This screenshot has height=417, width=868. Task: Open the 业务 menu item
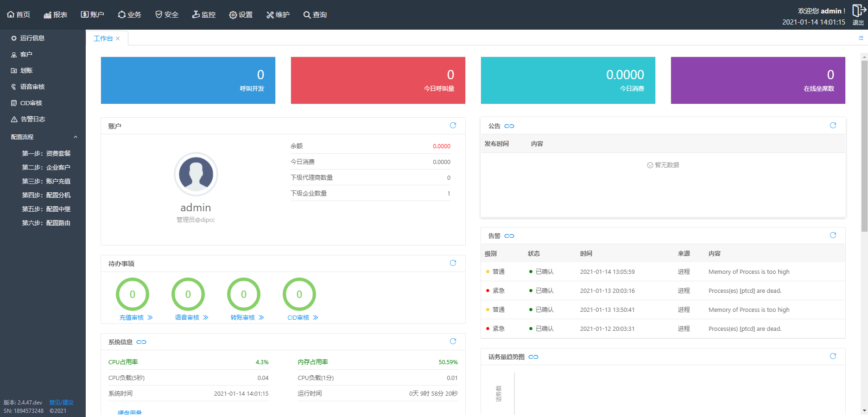click(130, 14)
